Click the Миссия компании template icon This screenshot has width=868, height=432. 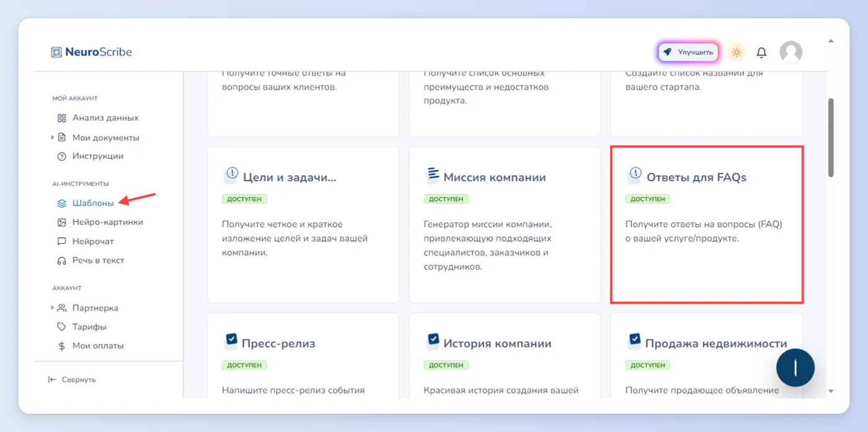(x=433, y=175)
